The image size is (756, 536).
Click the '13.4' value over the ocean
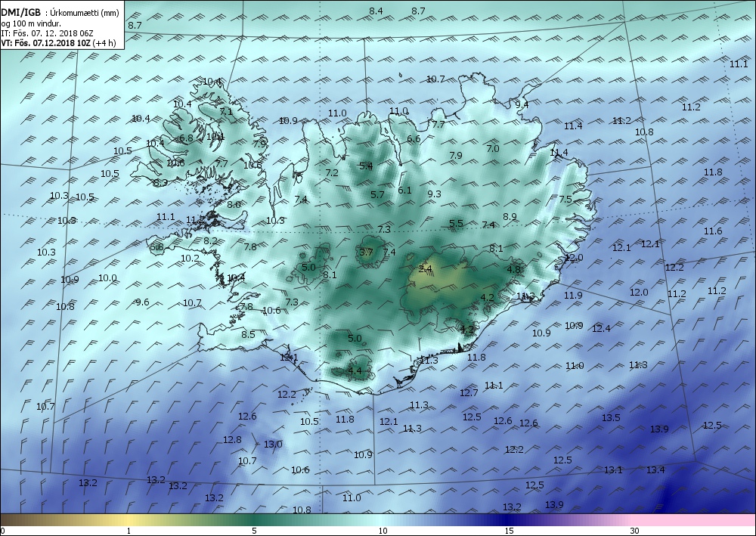(655, 469)
